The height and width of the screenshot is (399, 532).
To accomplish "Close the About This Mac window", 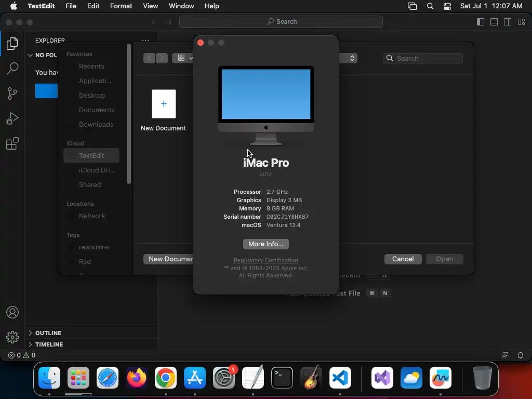I will tap(201, 43).
